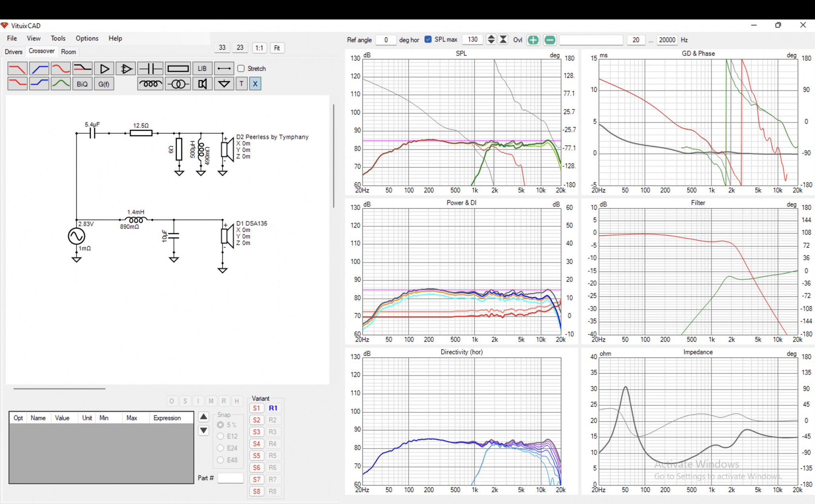The image size is (815, 504).
Task: Add an operational amplifier block
Action: tap(126, 69)
